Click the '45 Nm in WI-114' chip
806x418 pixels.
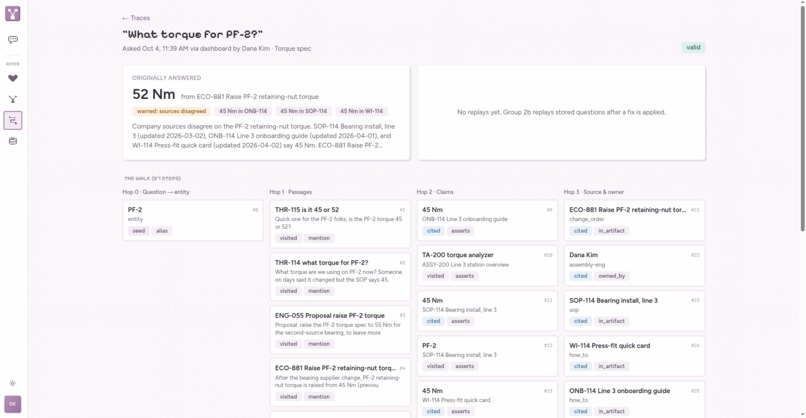(x=361, y=111)
